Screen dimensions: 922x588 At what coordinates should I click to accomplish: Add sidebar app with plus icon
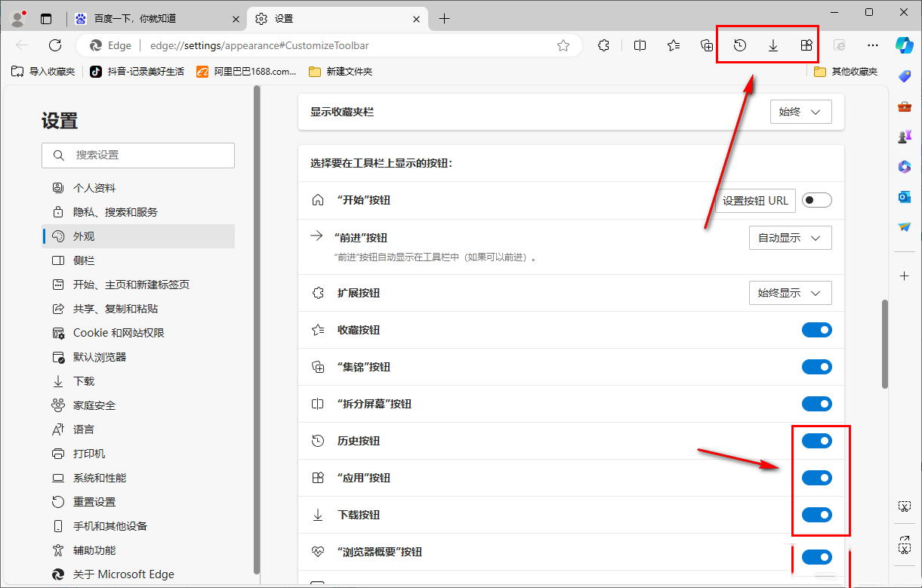[905, 276]
